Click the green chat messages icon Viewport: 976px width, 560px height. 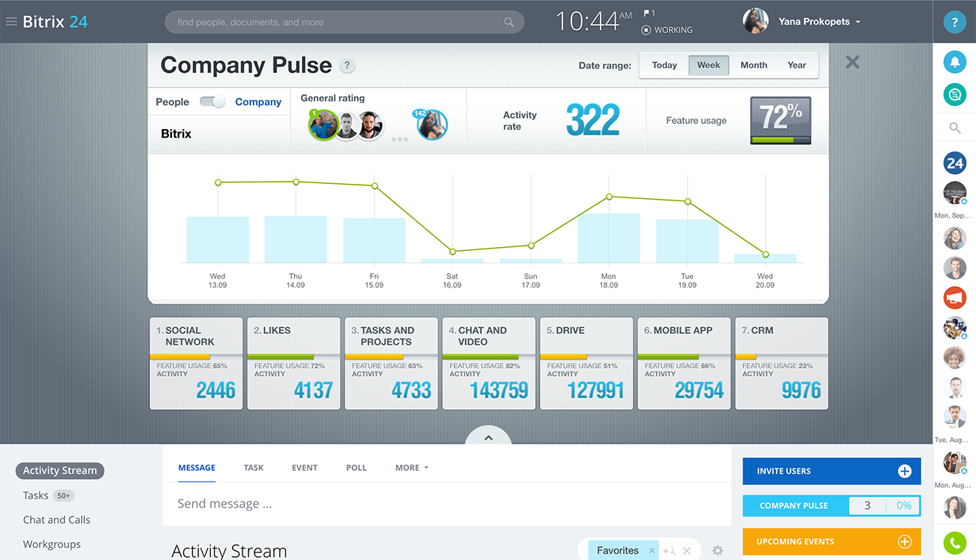pyautogui.click(x=954, y=95)
